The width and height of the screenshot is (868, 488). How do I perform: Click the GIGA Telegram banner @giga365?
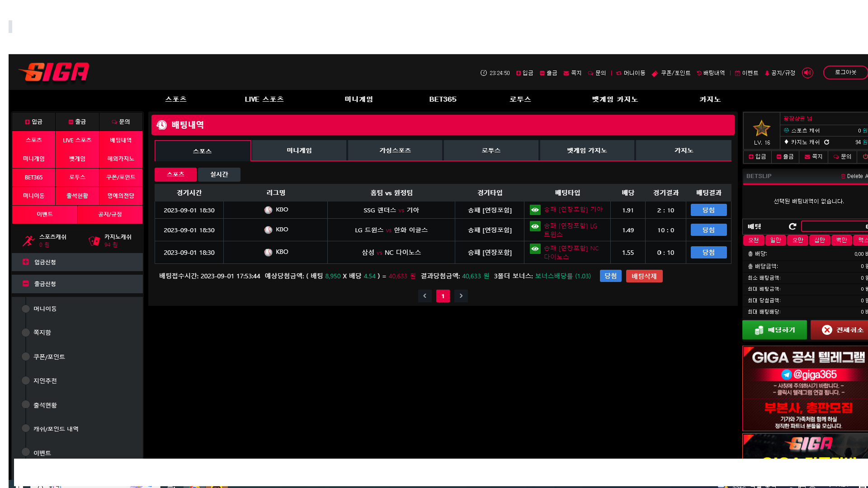805,389
